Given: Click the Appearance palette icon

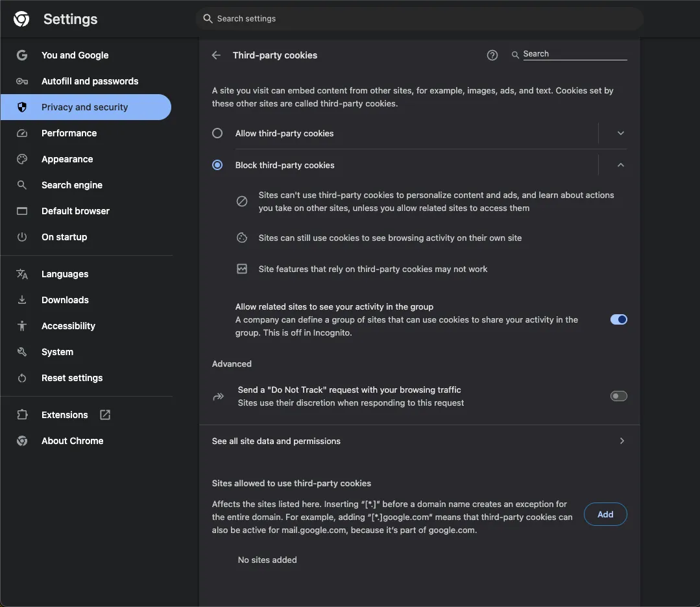Looking at the screenshot, I should click(22, 159).
